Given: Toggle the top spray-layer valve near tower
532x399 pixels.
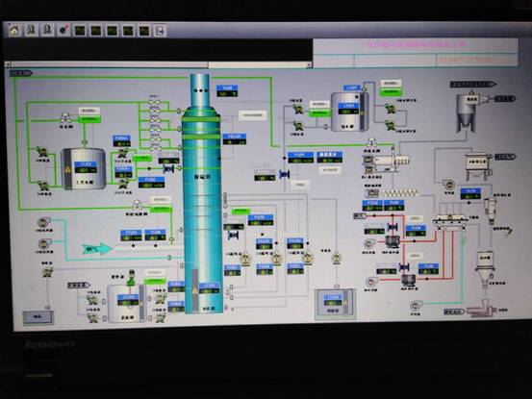Looking at the screenshot, I should 155,102.
